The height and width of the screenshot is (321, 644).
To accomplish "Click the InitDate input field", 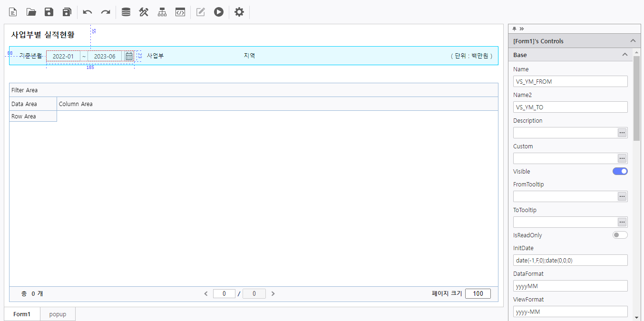I will [570, 260].
